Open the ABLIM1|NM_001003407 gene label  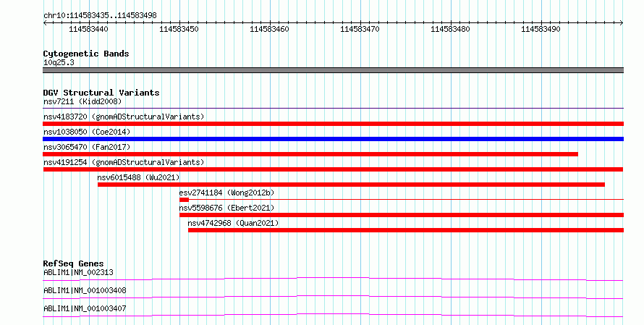85,308
